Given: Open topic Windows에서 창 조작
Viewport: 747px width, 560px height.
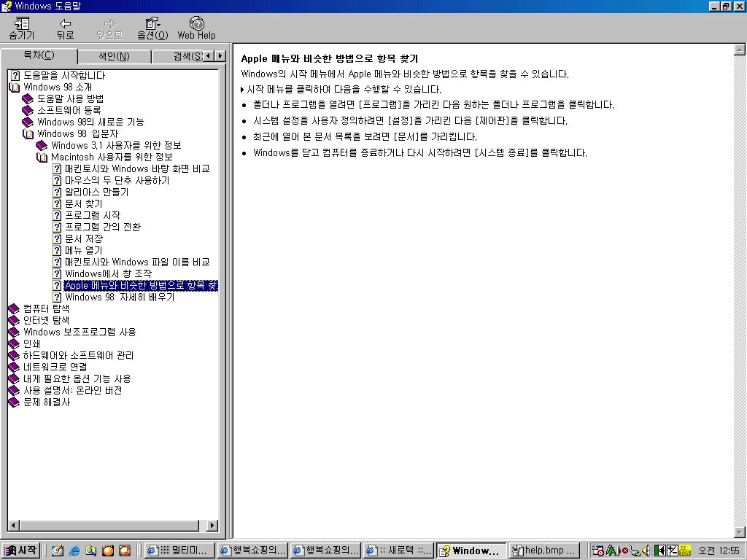Looking at the screenshot, I should tap(108, 274).
